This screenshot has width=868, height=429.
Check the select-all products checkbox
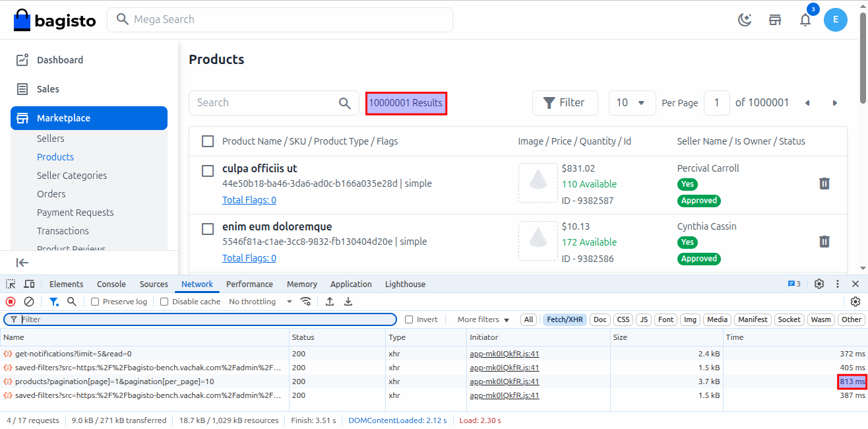click(x=208, y=141)
